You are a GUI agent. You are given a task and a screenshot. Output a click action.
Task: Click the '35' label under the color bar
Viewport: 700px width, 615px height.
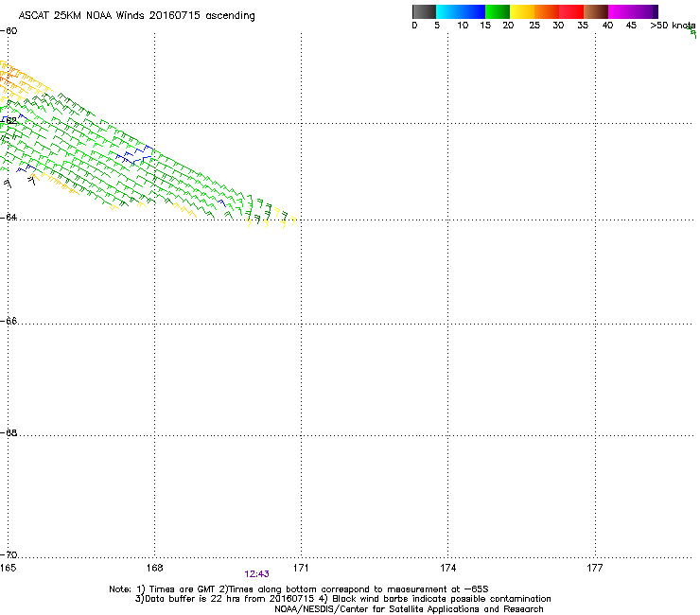point(583,26)
